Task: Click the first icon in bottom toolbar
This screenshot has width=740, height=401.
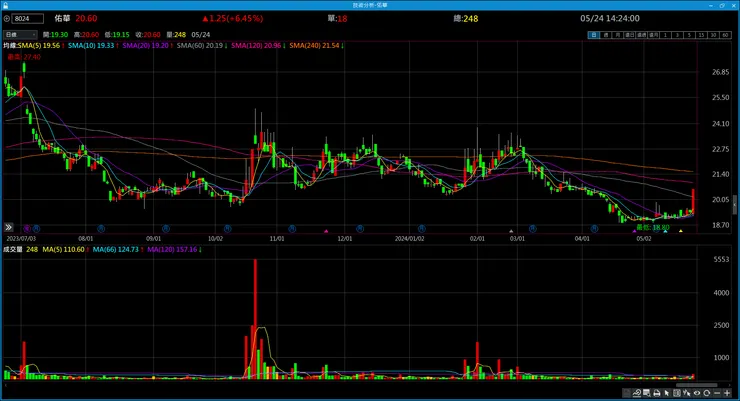Action: (x=626, y=393)
